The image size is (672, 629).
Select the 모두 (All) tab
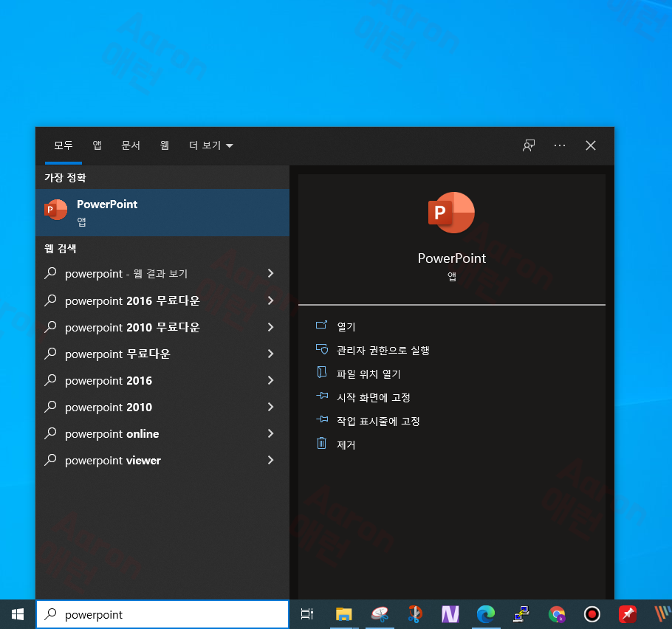[x=64, y=145]
